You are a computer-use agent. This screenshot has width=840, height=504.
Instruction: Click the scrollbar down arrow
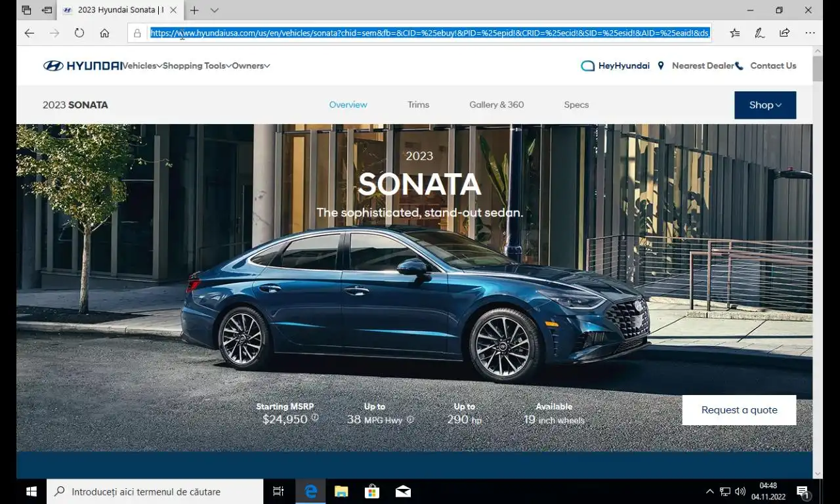coord(817,473)
